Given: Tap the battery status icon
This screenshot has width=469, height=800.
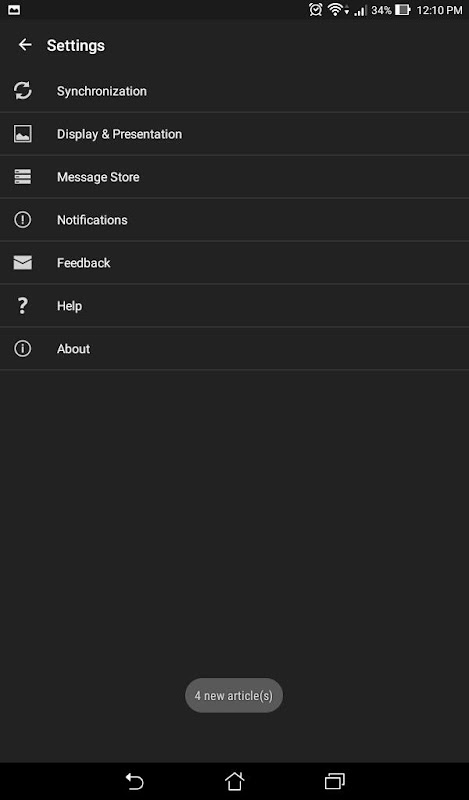Looking at the screenshot, I should [x=403, y=9].
